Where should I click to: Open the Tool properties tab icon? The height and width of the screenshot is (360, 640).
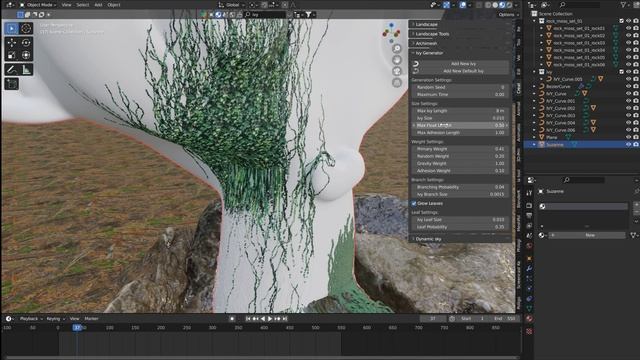529,193
